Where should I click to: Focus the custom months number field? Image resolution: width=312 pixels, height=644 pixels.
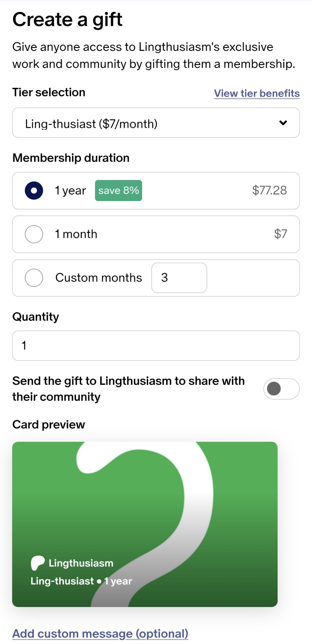tap(179, 278)
